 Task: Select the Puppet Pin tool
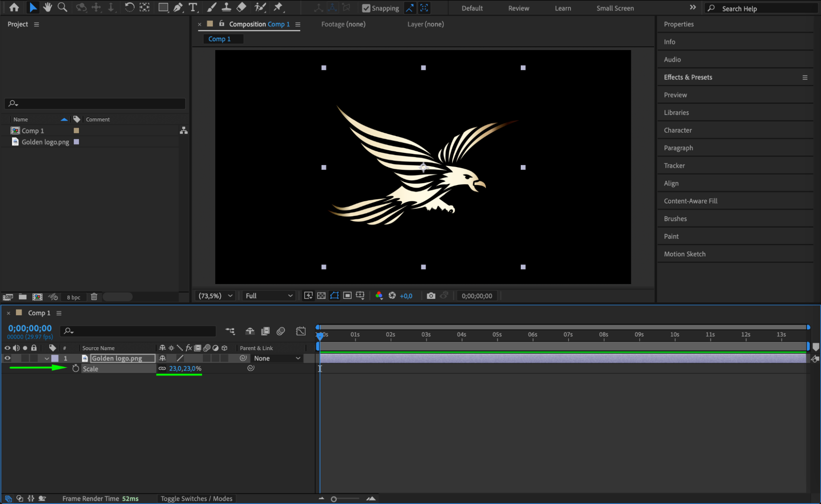[x=278, y=7]
